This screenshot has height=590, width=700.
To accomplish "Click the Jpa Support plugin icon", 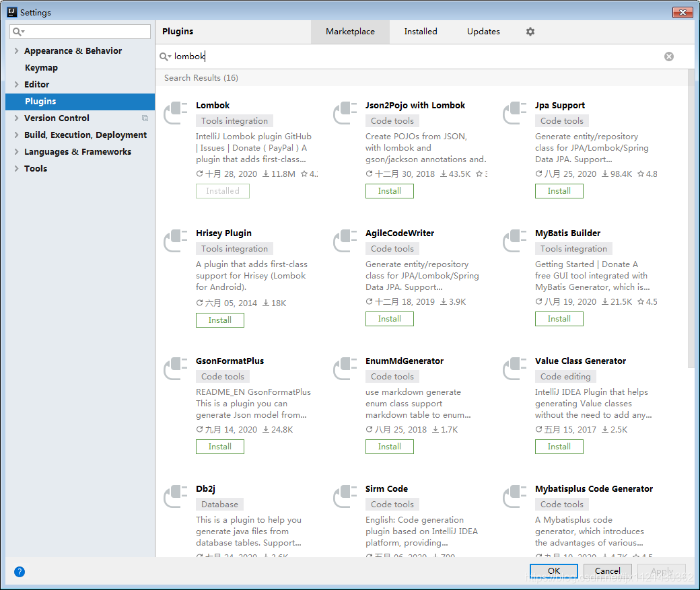I will (x=515, y=113).
